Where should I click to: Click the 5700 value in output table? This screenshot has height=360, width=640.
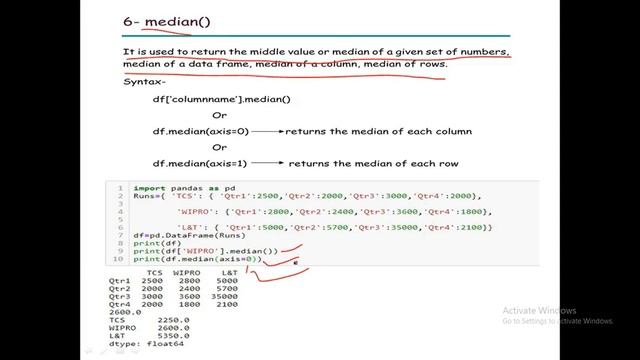coord(227,289)
